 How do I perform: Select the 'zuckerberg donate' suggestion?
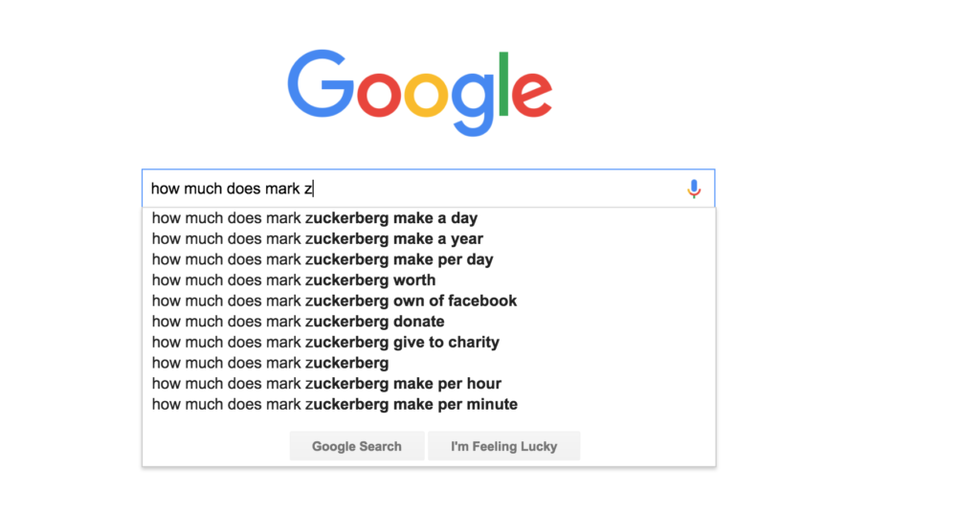click(x=298, y=322)
